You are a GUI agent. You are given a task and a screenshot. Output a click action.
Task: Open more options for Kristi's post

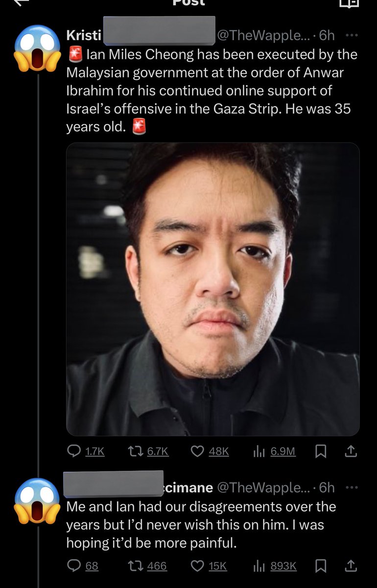click(x=352, y=36)
